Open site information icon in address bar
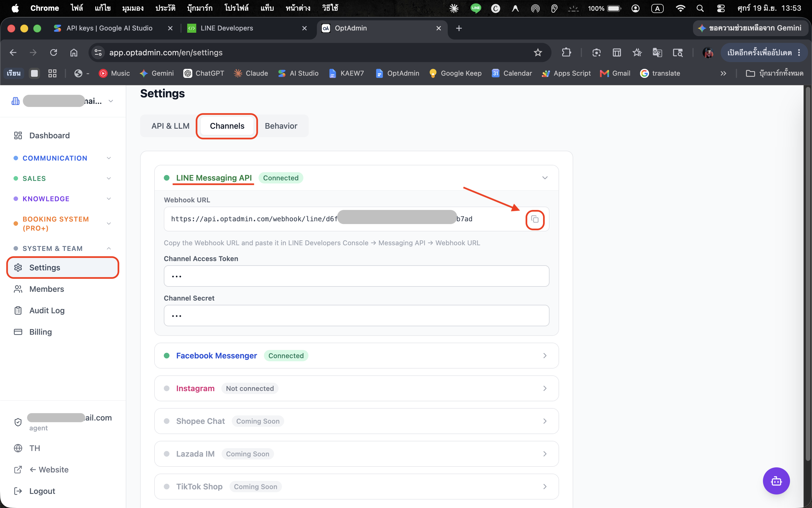Viewport: 812px width, 508px height. (98, 52)
